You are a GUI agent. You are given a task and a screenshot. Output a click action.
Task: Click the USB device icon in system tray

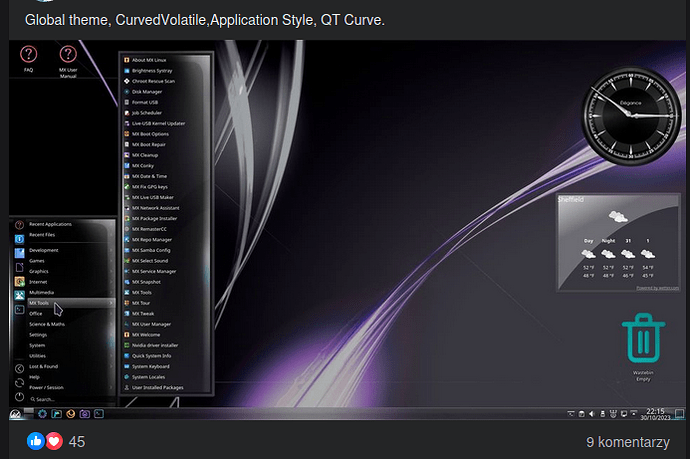tap(602, 414)
